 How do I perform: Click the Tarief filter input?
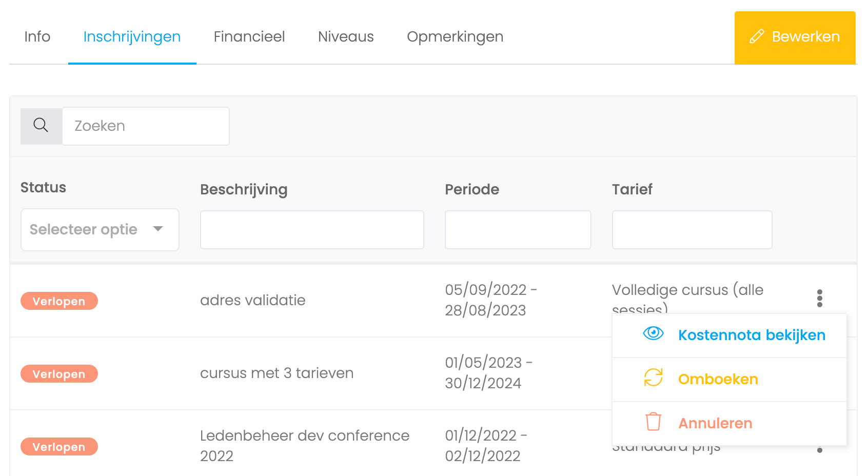(692, 230)
